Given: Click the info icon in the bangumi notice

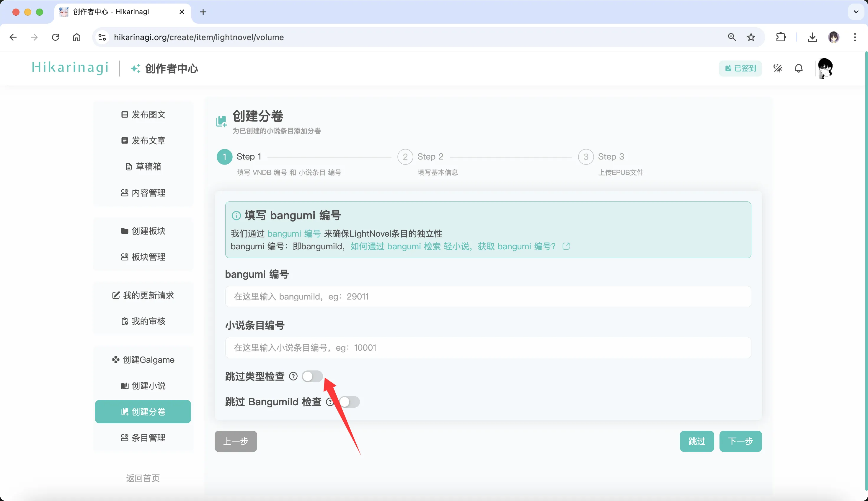Looking at the screenshot, I should 236,216.
